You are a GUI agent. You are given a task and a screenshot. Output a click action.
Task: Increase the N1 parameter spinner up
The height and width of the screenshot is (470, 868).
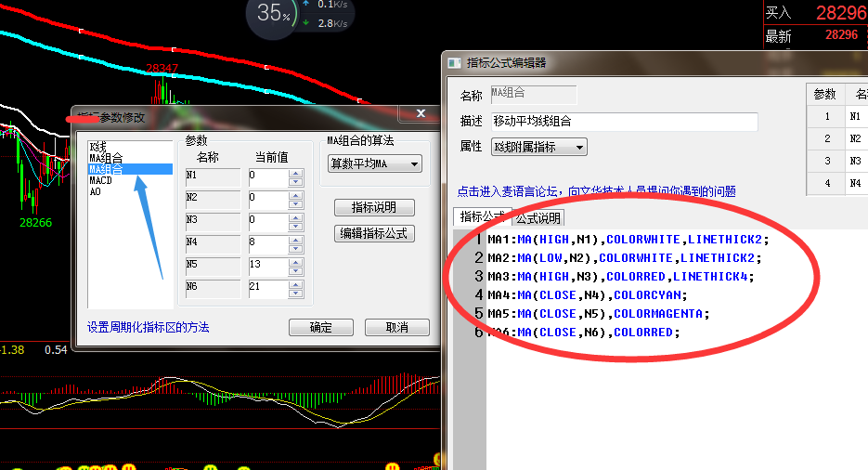click(x=296, y=171)
